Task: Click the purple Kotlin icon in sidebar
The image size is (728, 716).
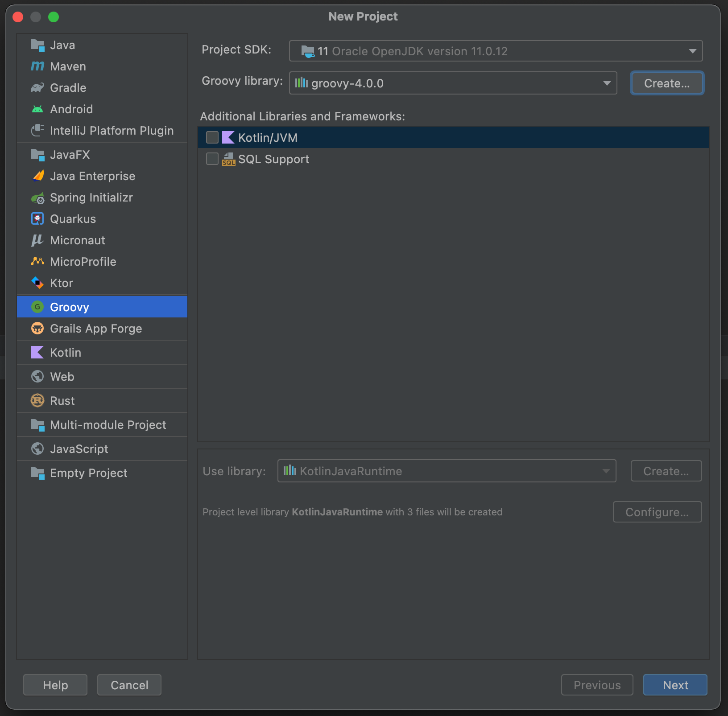Action: coord(37,352)
